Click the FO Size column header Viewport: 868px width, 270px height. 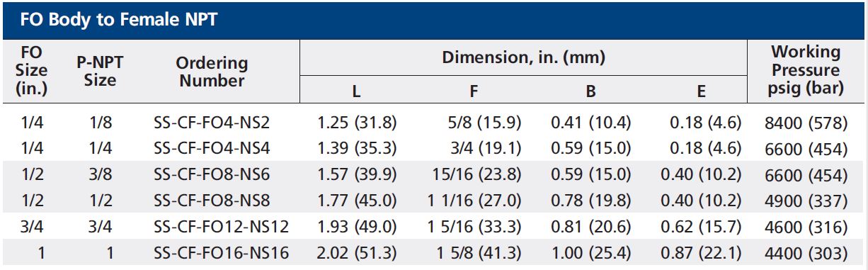coord(31,70)
